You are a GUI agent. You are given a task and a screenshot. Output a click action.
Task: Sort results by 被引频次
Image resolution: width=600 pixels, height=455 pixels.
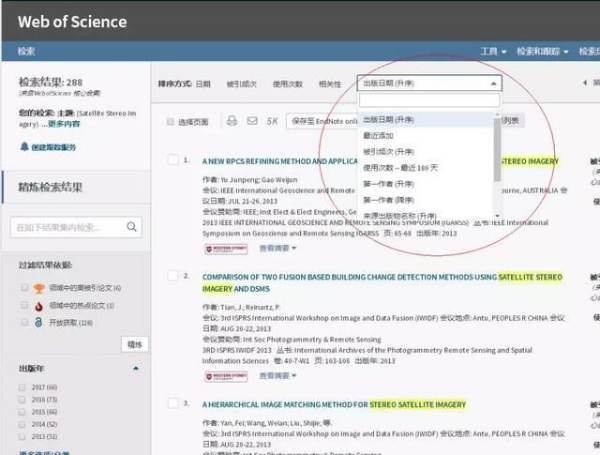[241, 84]
